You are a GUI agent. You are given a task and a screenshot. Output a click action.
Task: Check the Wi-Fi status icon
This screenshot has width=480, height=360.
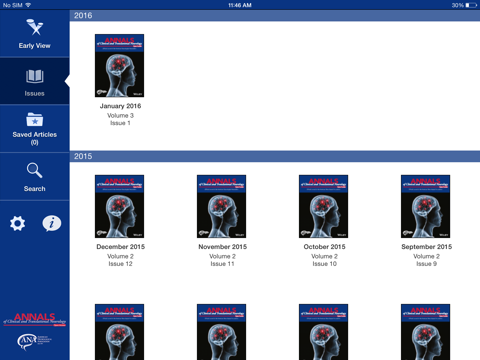coord(28,5)
